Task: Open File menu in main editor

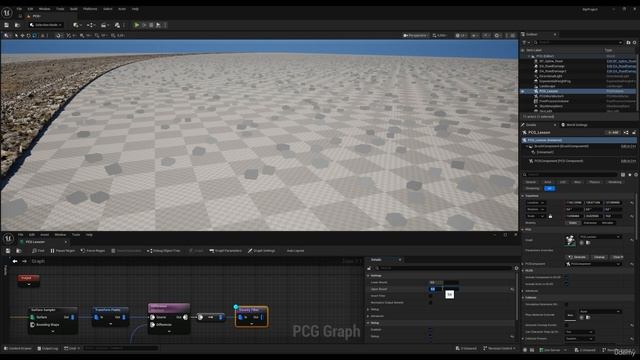Action: (19, 9)
